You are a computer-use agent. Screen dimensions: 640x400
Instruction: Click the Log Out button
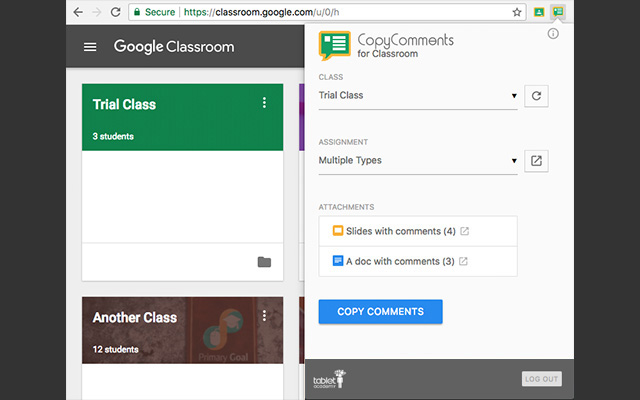coord(541,379)
